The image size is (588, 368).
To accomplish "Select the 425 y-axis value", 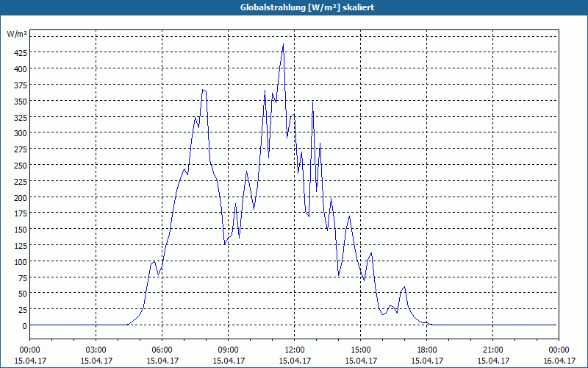I will 20,52.
